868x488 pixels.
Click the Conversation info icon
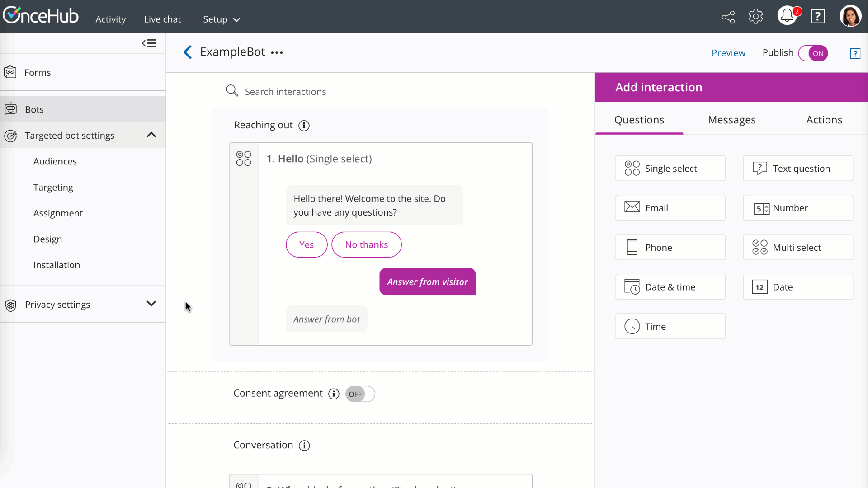tap(304, 446)
